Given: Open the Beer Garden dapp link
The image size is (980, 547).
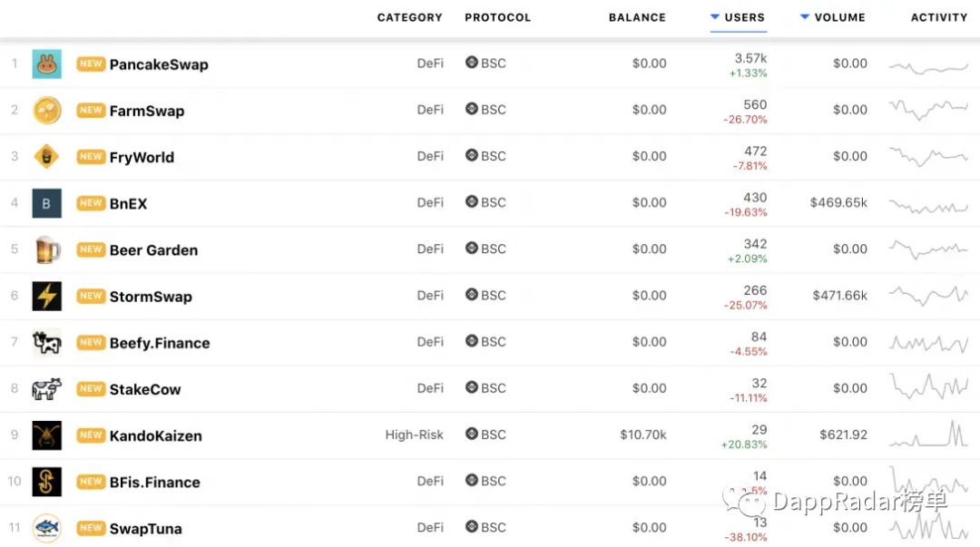Looking at the screenshot, I should [153, 250].
